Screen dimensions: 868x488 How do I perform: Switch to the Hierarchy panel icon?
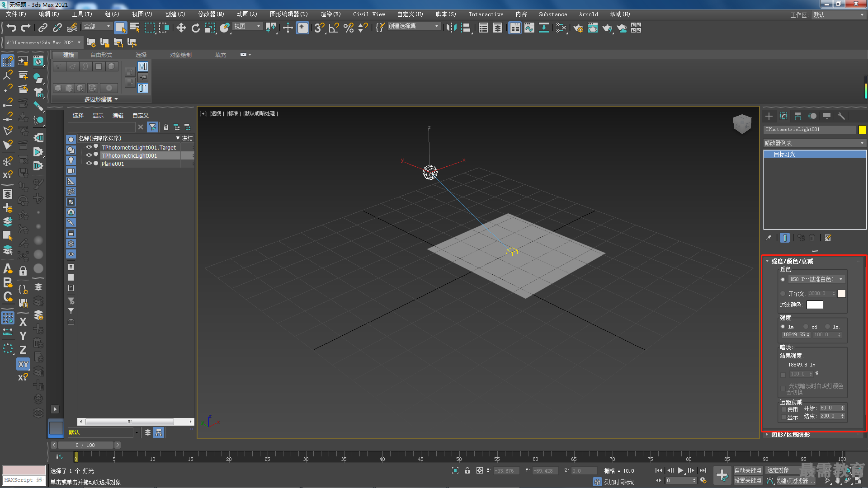click(798, 116)
